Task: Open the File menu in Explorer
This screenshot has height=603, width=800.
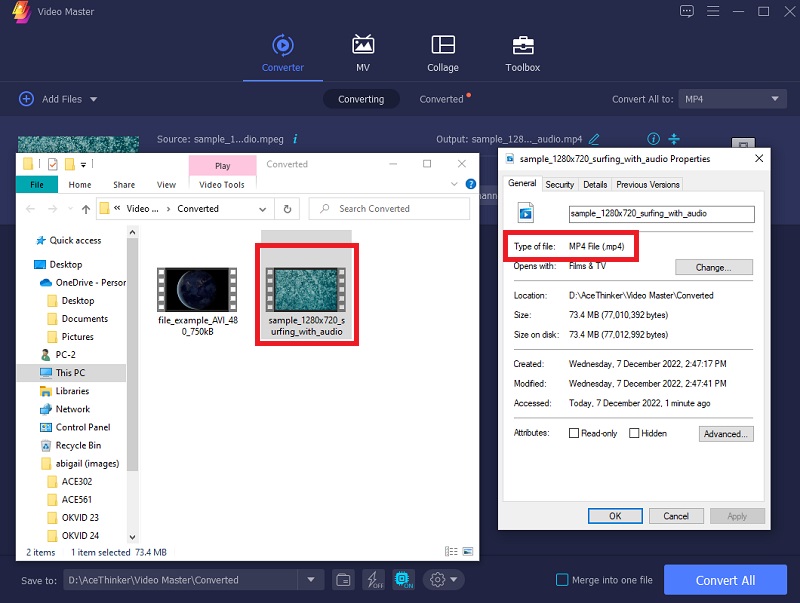Action: coord(37,185)
